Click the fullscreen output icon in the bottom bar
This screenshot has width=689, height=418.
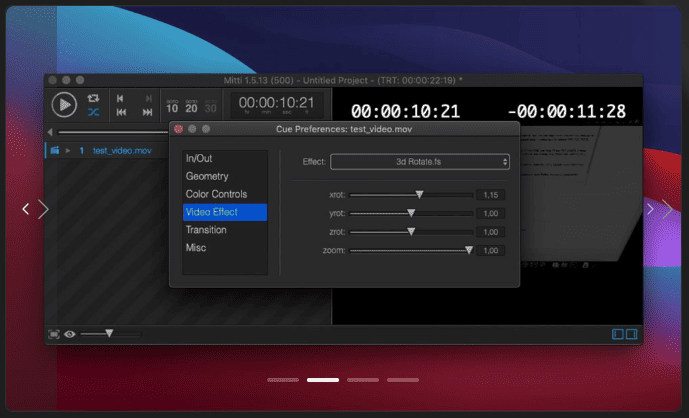[x=54, y=334]
